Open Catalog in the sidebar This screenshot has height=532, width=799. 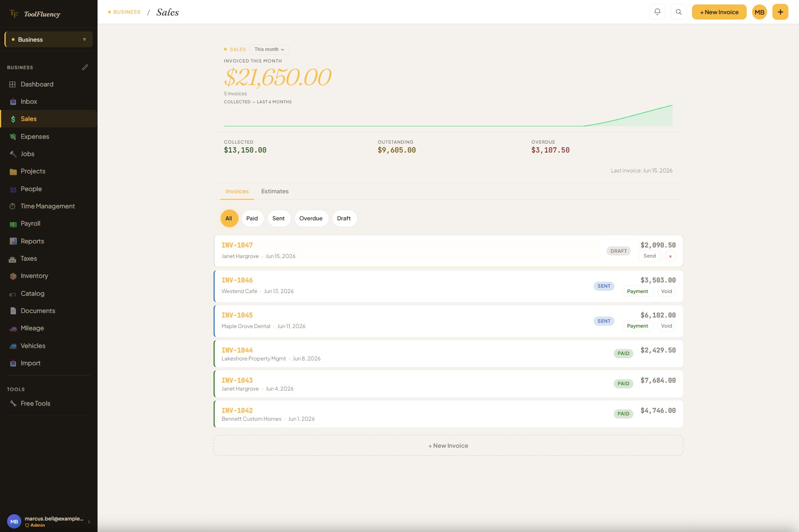click(49, 293)
